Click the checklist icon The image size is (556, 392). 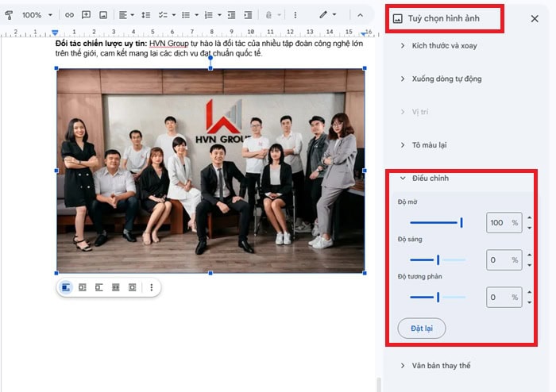(163, 15)
